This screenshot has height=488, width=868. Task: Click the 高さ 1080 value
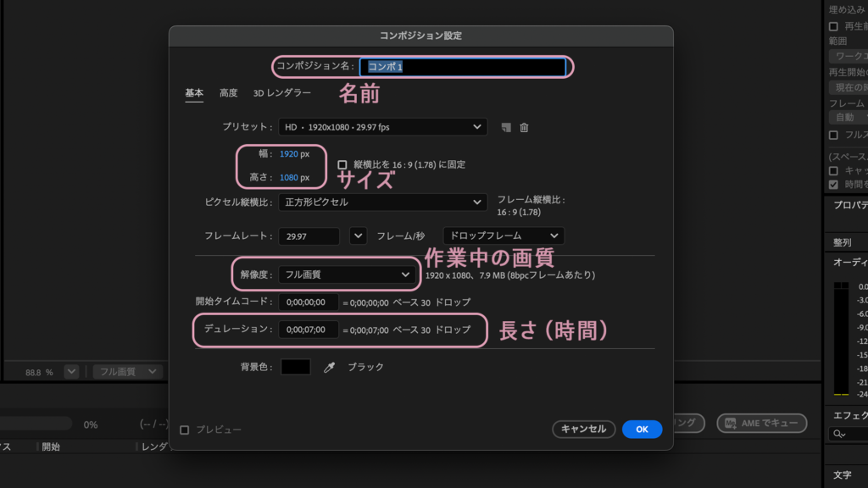[288, 178]
